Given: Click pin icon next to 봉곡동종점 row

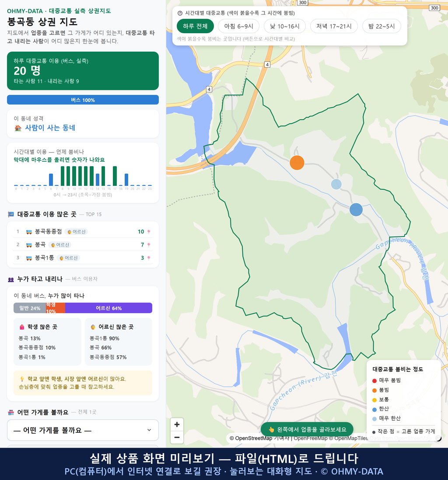Looking at the screenshot, I should click(149, 232).
